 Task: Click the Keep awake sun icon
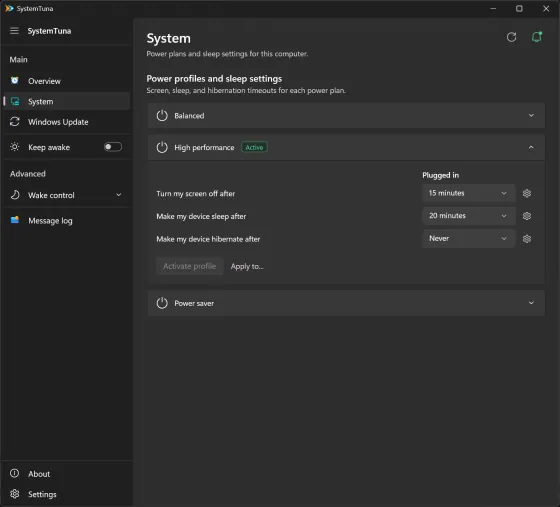click(15, 147)
